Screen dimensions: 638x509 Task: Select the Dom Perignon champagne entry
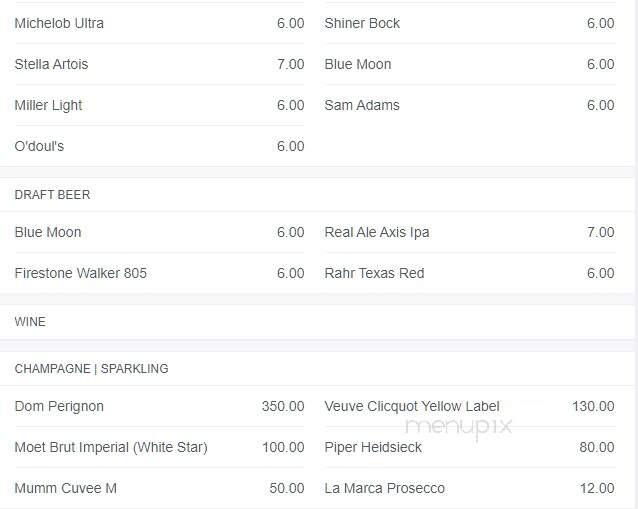(159, 406)
